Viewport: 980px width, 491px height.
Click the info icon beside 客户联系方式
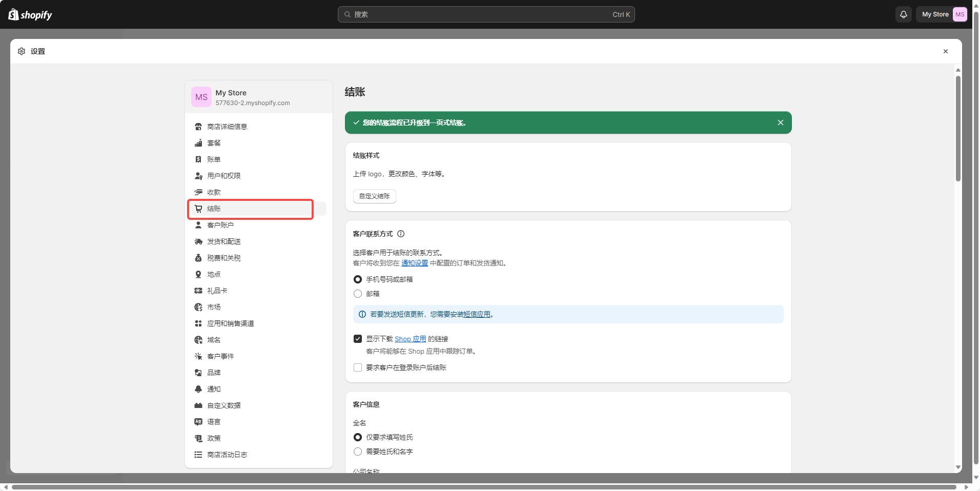(x=401, y=234)
